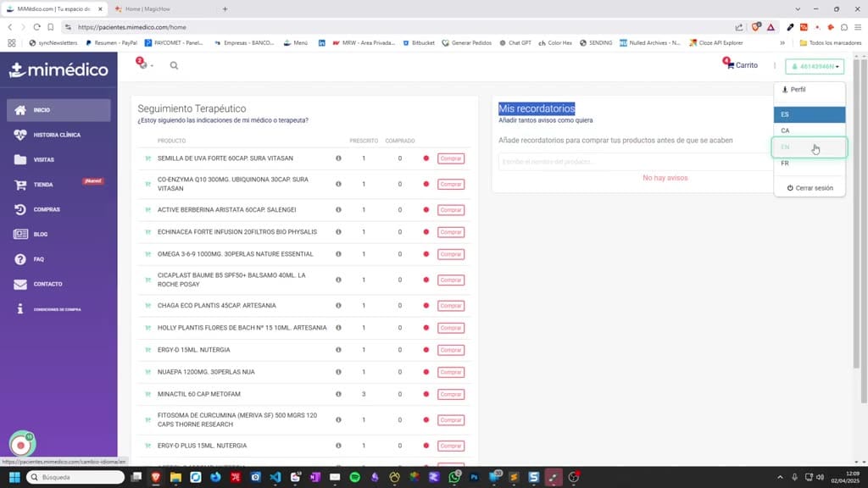The height and width of the screenshot is (488, 868).
Task: Click the 'Seguimiento Terapéutico' heading
Action: tap(192, 109)
